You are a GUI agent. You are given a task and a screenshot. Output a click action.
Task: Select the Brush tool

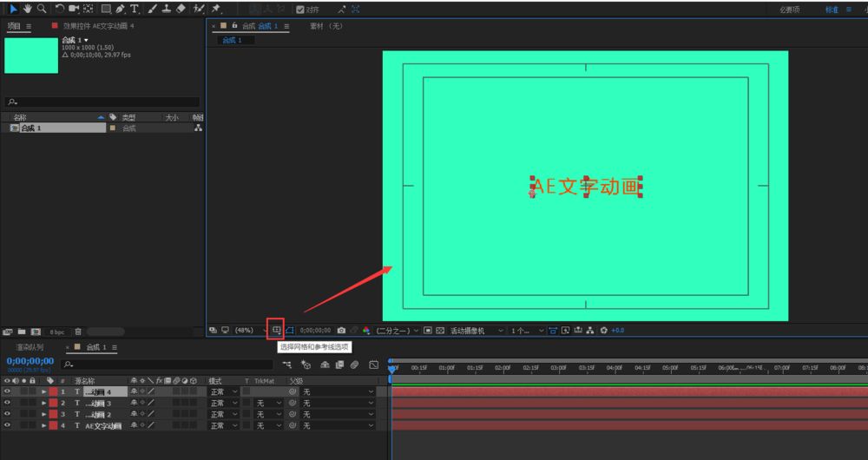(x=152, y=9)
